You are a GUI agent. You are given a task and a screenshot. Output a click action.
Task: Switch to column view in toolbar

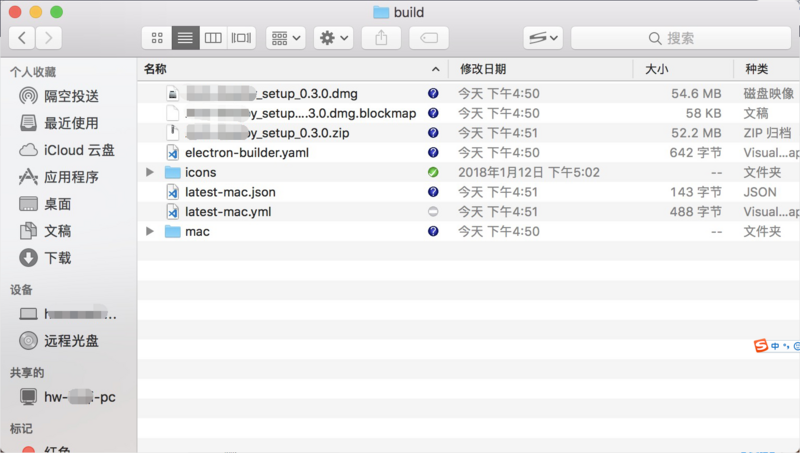click(x=213, y=38)
